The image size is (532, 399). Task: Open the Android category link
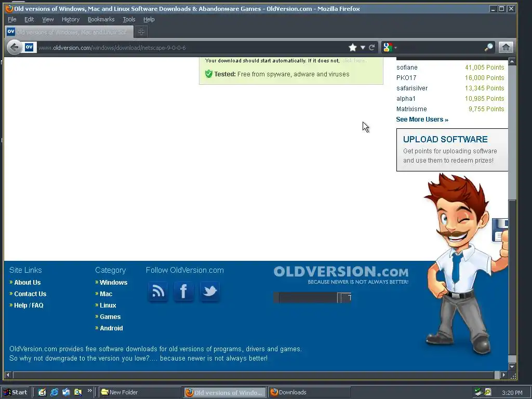(111, 328)
